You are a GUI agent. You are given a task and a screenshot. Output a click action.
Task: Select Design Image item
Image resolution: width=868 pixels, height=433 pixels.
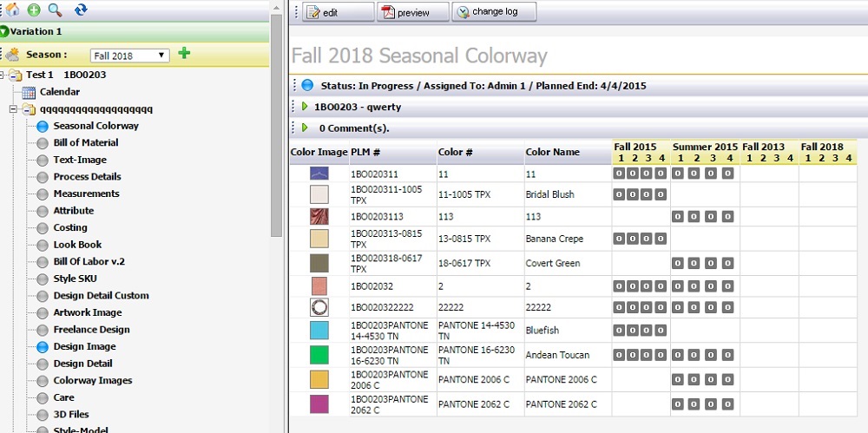(85, 346)
